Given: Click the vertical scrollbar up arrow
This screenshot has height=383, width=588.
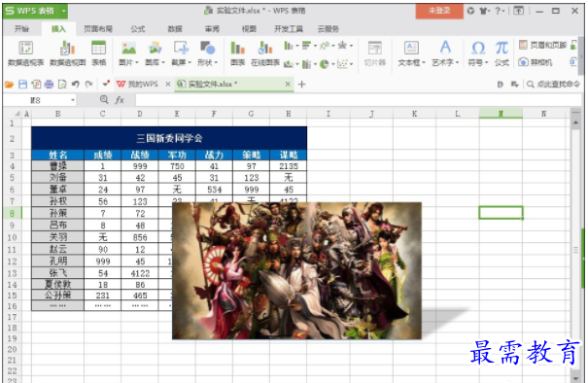Looking at the screenshot, I should coord(575,123).
